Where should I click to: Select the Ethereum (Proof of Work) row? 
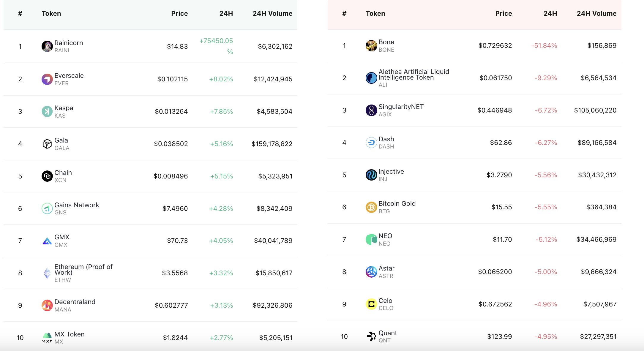coord(150,273)
